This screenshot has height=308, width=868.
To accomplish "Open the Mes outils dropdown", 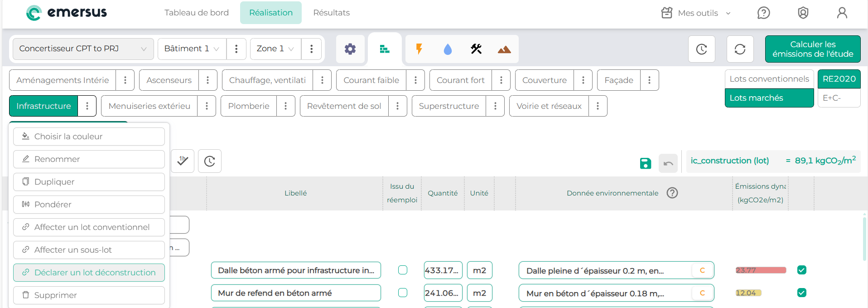I will pyautogui.click(x=696, y=13).
